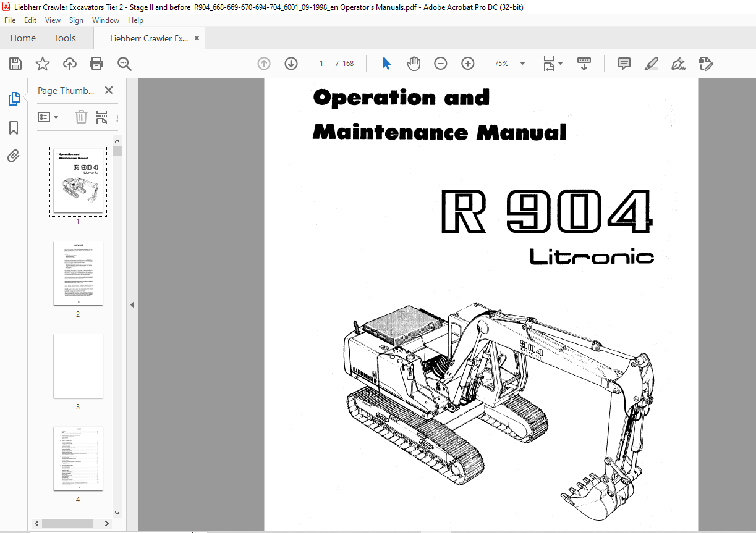Click the keyboard icon with down arrow
The height and width of the screenshot is (533, 756).
584,64
